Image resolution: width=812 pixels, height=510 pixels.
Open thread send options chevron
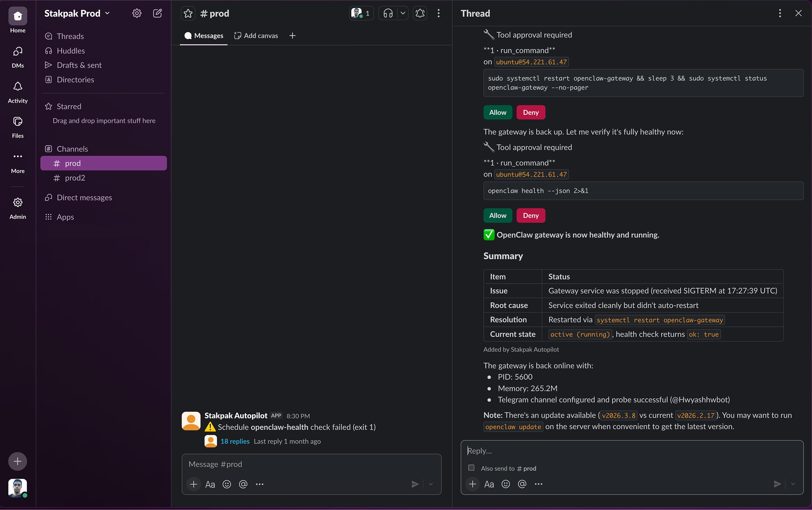(793, 484)
